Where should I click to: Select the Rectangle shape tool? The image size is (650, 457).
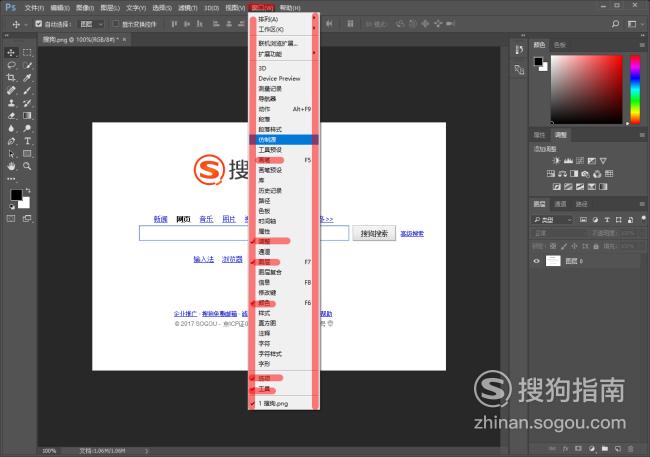pos(27,153)
